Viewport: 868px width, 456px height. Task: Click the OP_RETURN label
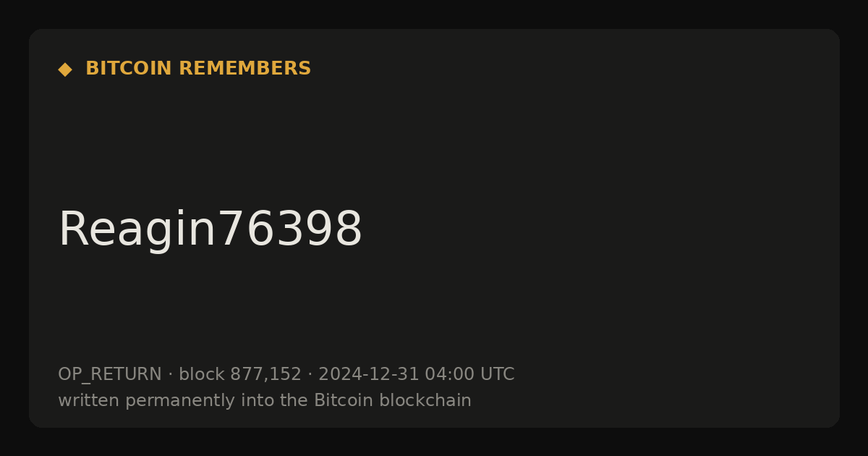[110, 375]
